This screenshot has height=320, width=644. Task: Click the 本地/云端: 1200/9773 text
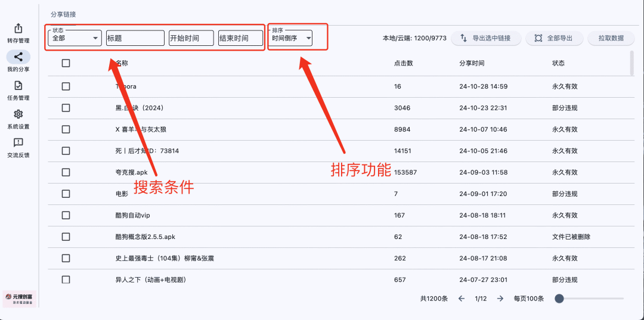coord(414,38)
